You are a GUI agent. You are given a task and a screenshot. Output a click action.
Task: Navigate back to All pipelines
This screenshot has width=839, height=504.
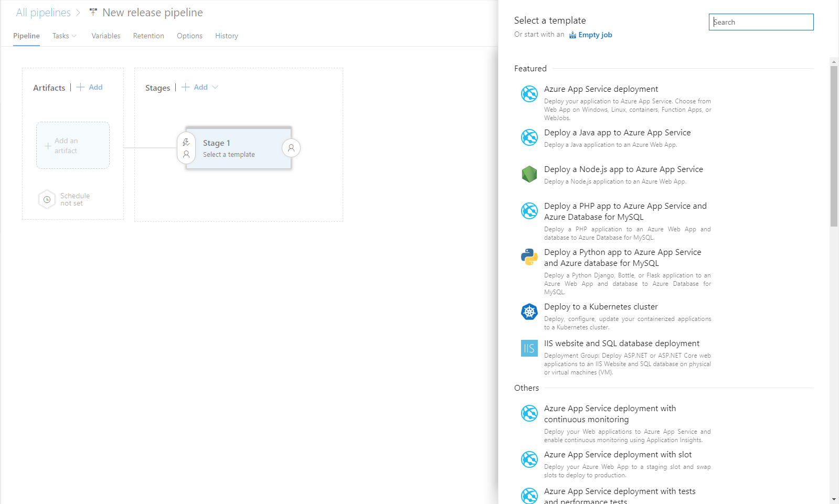[43, 13]
